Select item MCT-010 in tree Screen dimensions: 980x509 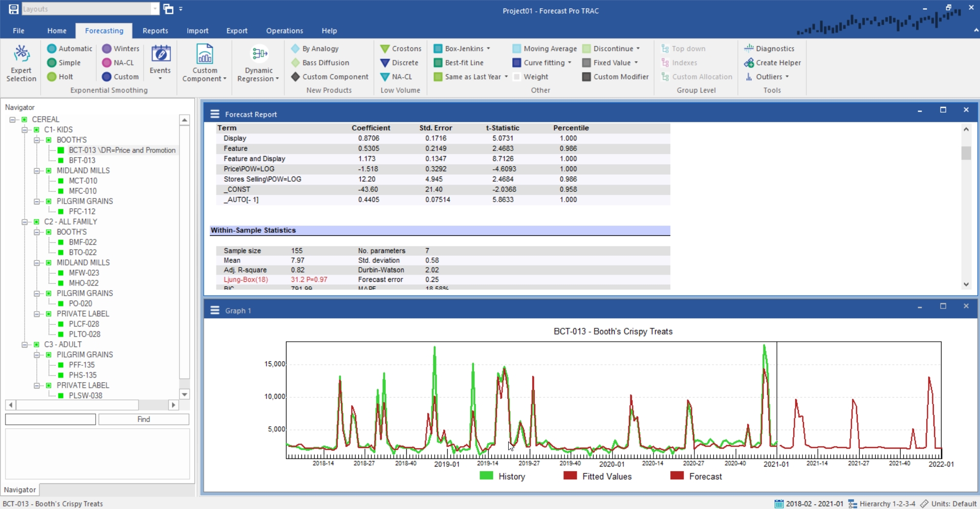[x=83, y=181]
